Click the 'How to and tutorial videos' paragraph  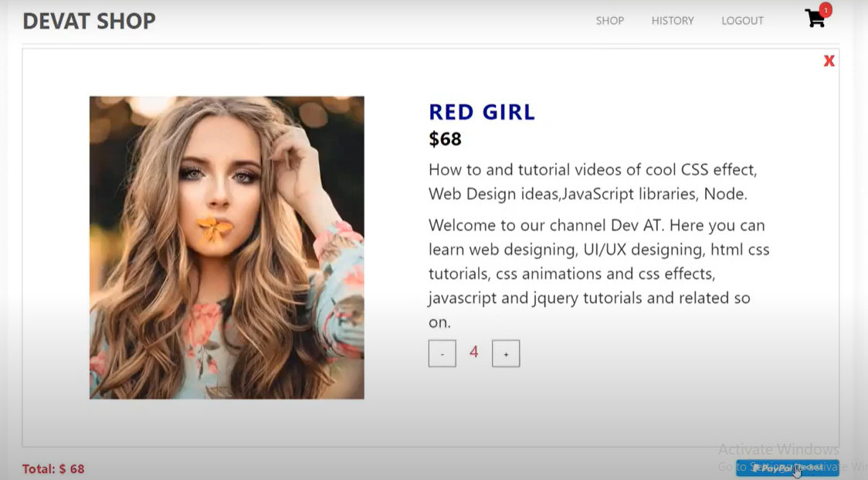pos(593,182)
